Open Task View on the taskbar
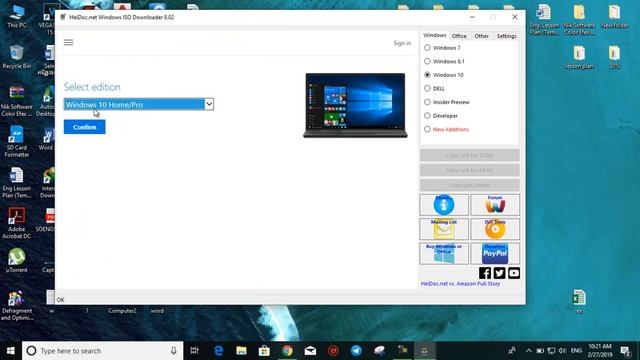Viewport: 640px width, 360px height. (x=195, y=351)
